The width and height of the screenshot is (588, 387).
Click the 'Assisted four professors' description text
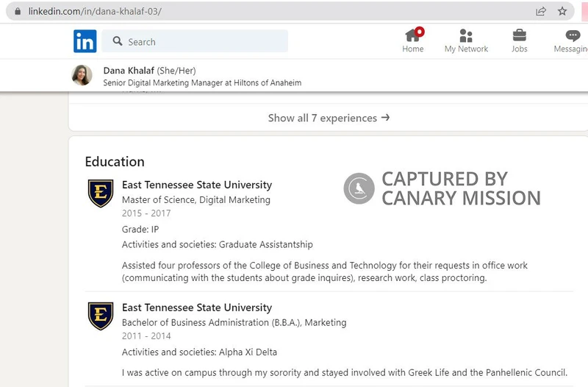pyautogui.click(x=324, y=271)
